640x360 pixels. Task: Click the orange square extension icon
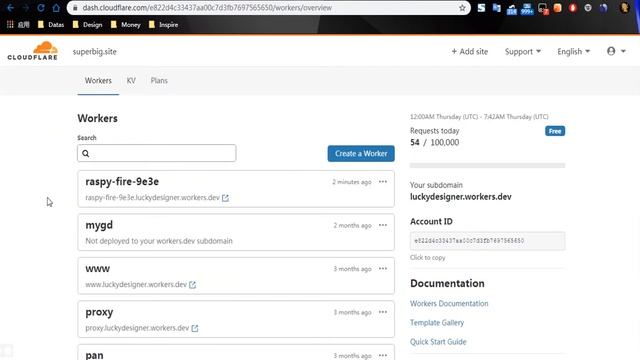558,8
